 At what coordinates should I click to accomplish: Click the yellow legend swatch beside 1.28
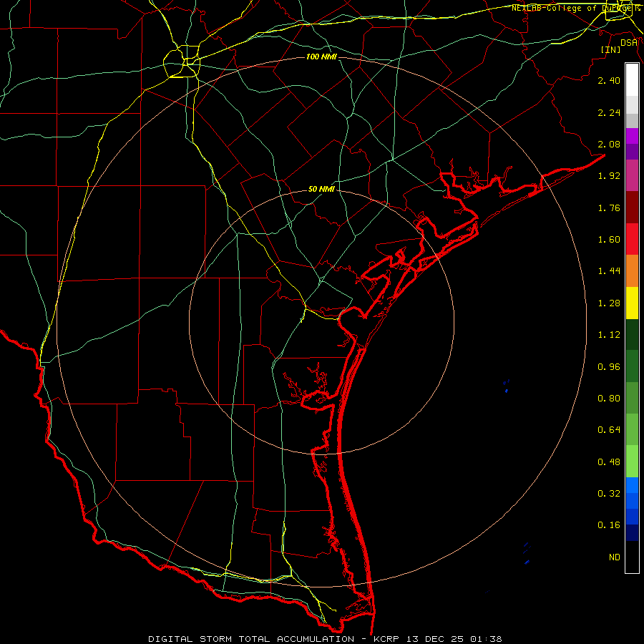632,303
